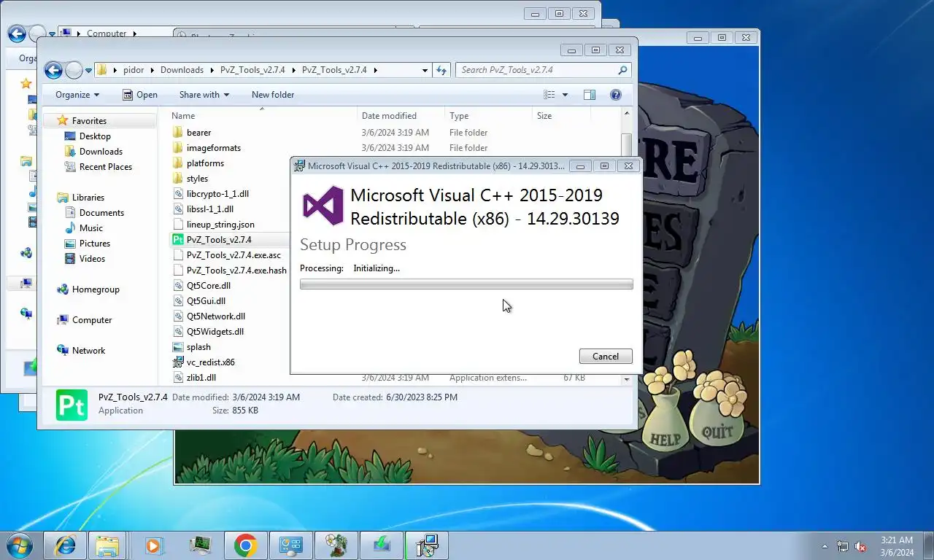This screenshot has height=560, width=934.
Task: Open the Organize menu in Explorer
Action: pyautogui.click(x=77, y=95)
